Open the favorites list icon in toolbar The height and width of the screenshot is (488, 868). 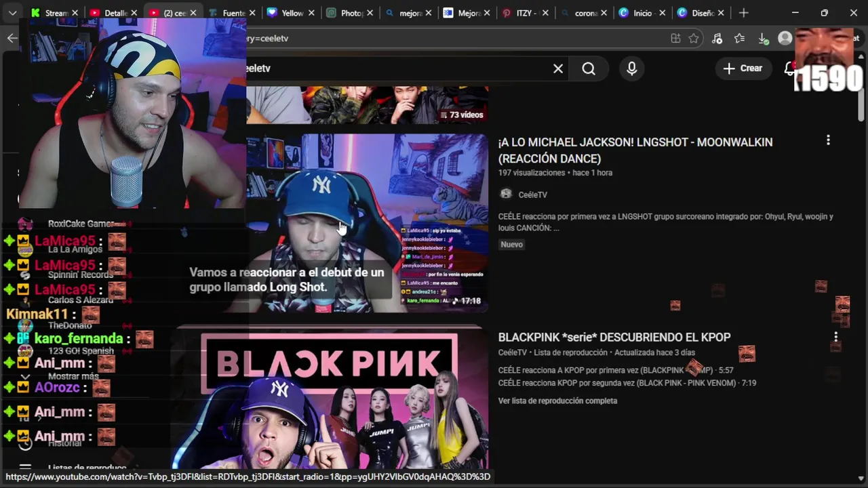(739, 39)
